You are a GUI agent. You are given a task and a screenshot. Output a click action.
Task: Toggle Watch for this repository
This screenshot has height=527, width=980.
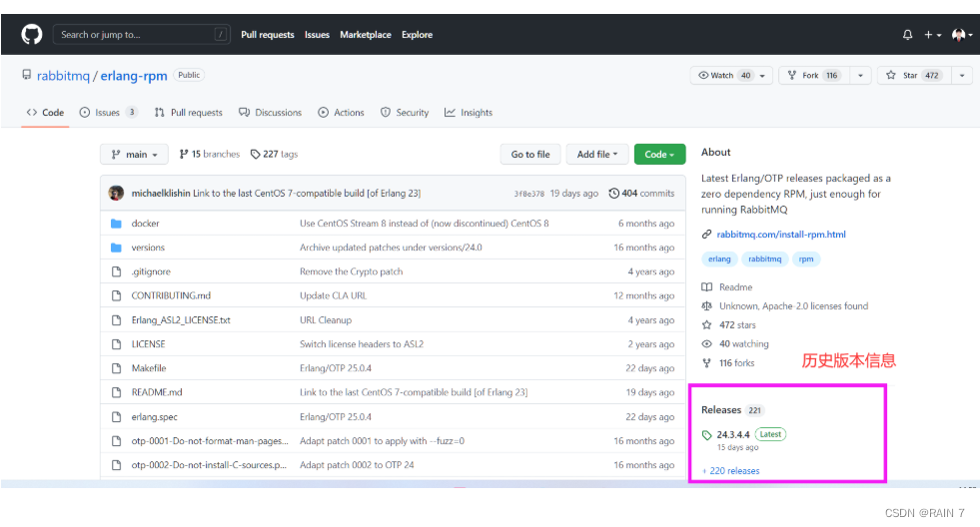click(726, 75)
